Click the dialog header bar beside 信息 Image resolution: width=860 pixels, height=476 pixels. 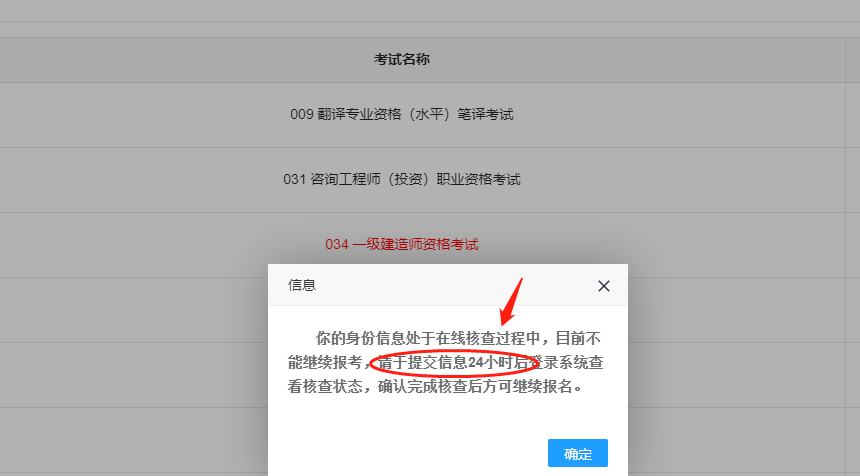coord(455,285)
